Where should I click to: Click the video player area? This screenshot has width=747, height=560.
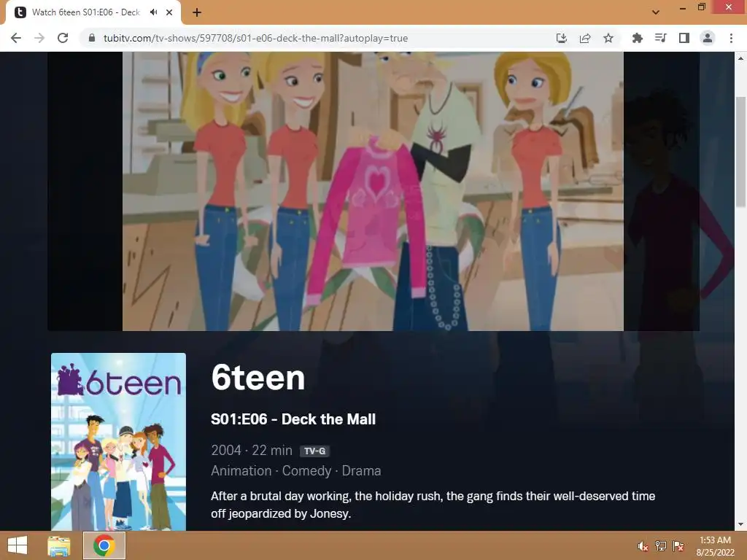(373, 191)
